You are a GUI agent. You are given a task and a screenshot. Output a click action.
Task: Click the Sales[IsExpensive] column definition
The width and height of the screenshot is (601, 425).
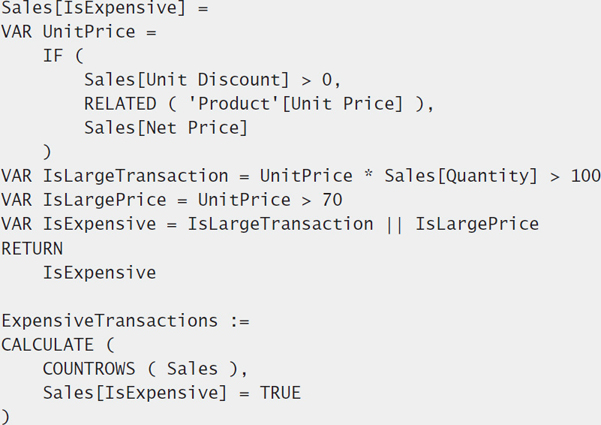click(94, 8)
